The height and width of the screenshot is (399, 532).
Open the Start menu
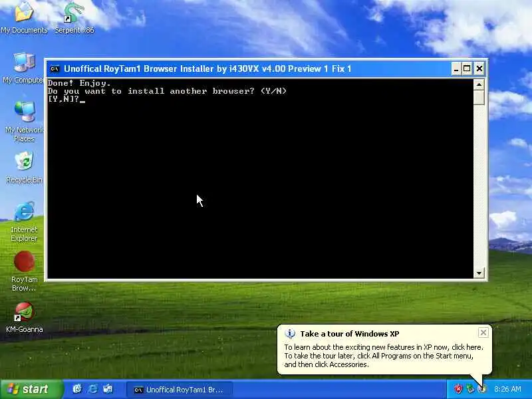coord(31,389)
